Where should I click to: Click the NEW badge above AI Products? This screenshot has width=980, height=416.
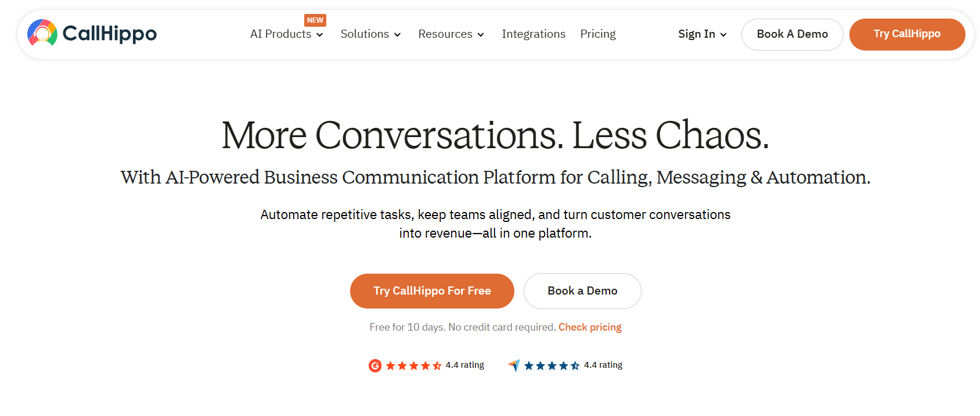315,20
